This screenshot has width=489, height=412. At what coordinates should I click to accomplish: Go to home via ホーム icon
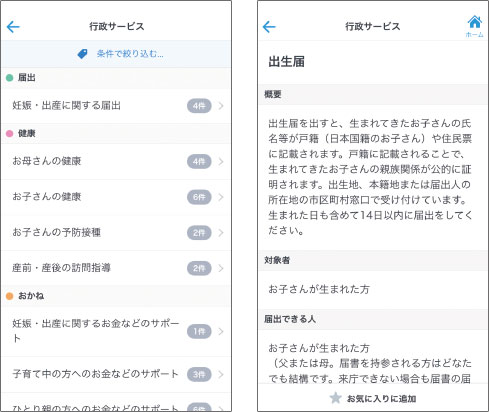tap(474, 26)
